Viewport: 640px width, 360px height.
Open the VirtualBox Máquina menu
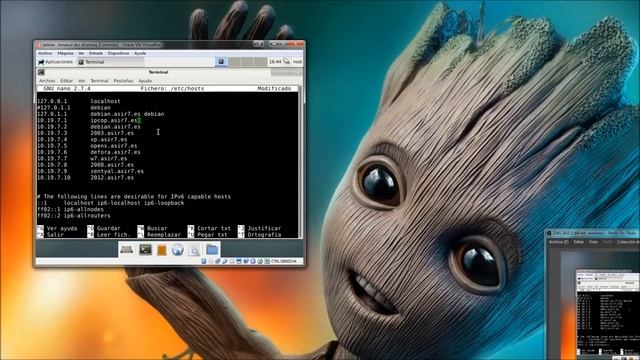coord(65,53)
